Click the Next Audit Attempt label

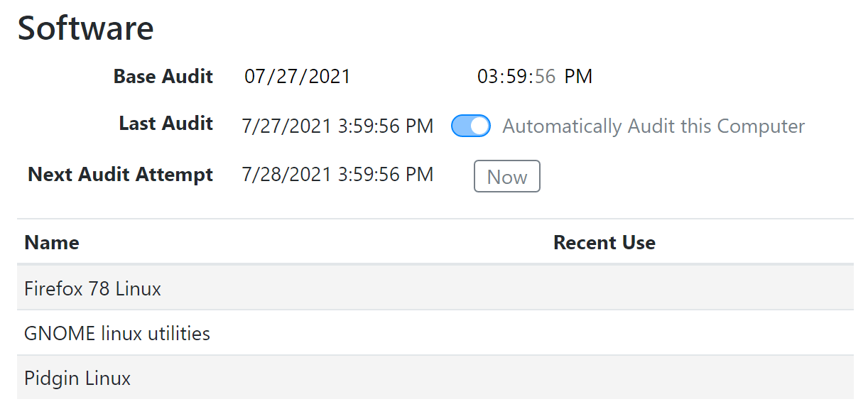(119, 174)
